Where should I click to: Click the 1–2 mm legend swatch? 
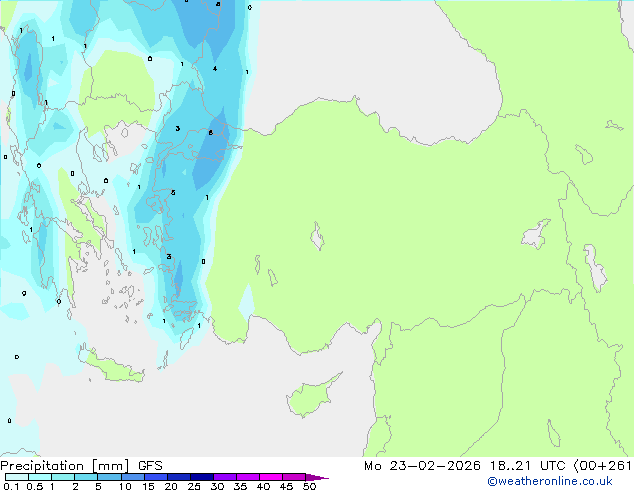(x=63, y=477)
